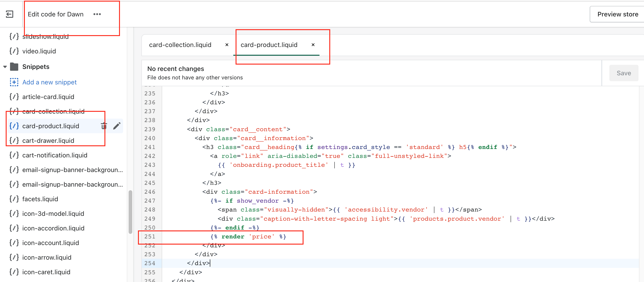
Task: Click the Snippets folder icon
Action: pos(14,67)
